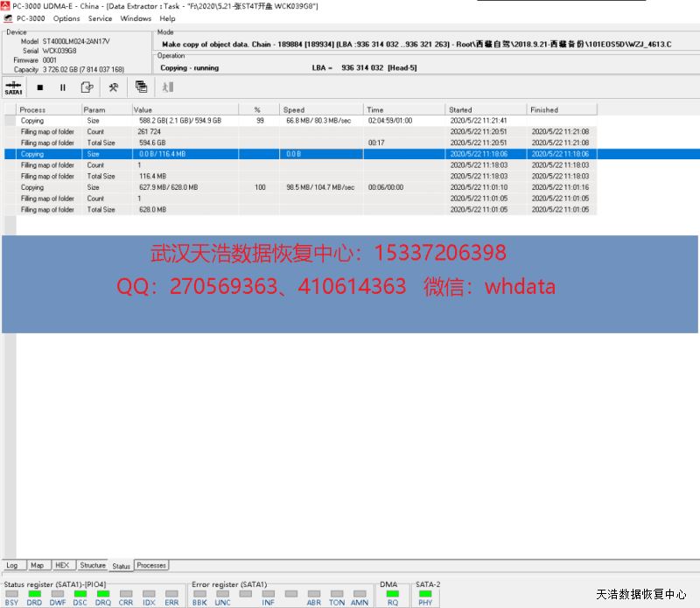The height and width of the screenshot is (608, 700).
Task: Click the greyed-out running figure icon
Action: [168, 87]
